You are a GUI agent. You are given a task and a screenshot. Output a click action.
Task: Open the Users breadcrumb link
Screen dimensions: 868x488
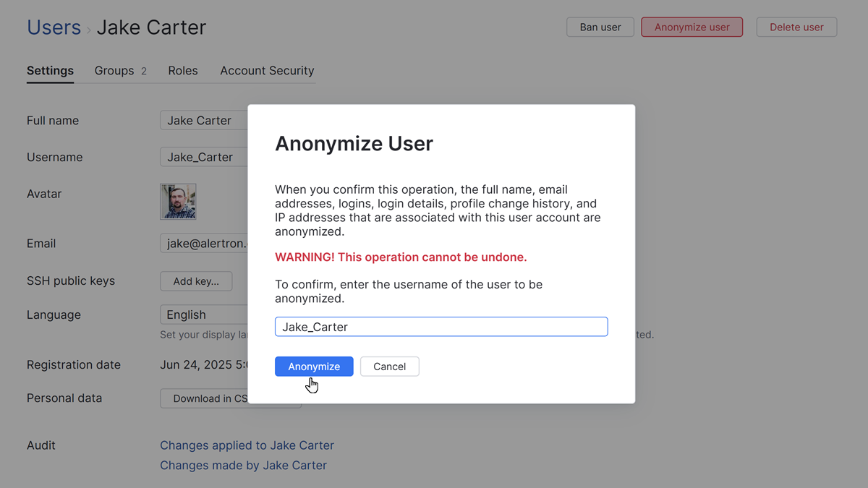(54, 27)
